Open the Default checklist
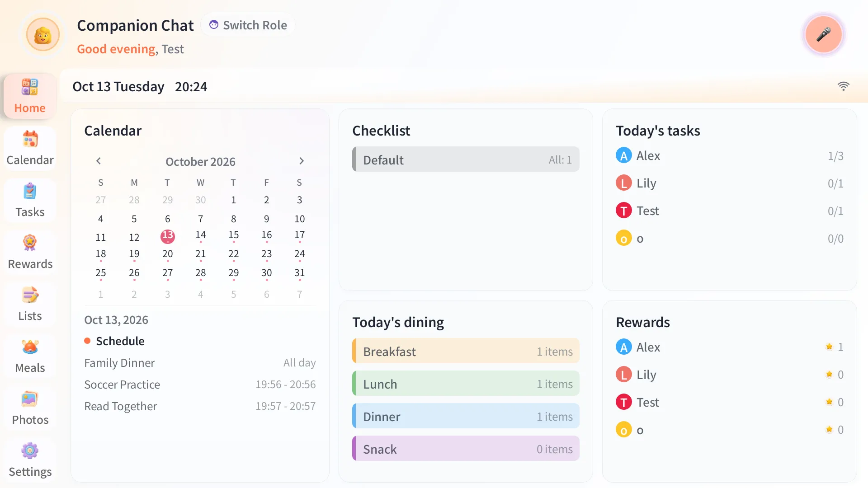 coord(466,160)
